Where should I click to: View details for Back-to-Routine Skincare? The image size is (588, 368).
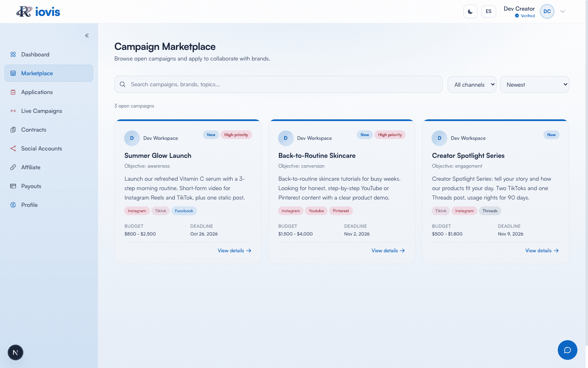tap(388, 251)
